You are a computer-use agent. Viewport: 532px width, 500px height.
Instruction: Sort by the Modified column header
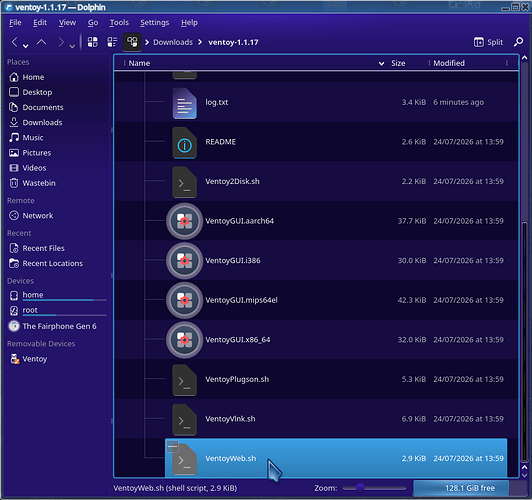[x=449, y=63]
